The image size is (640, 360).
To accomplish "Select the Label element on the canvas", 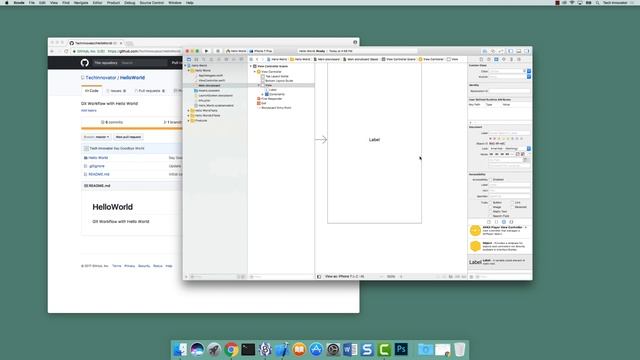I will (x=374, y=140).
